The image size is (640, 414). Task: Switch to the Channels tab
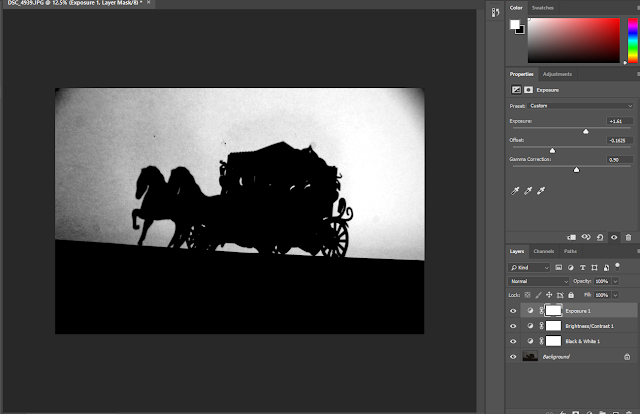[x=544, y=251]
